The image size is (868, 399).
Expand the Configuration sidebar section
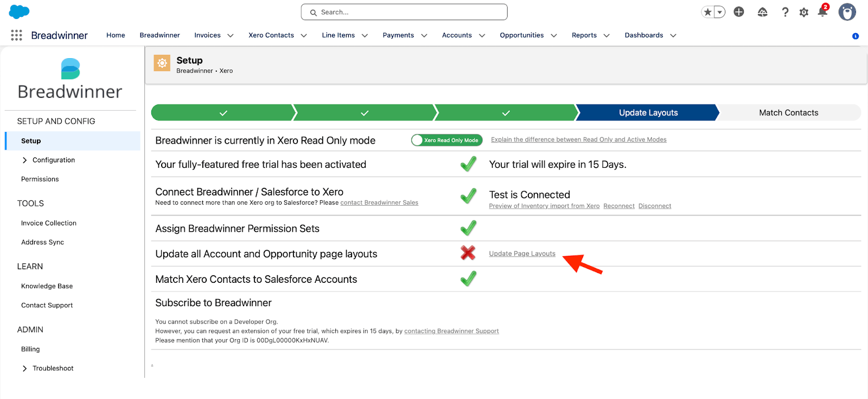coord(24,160)
